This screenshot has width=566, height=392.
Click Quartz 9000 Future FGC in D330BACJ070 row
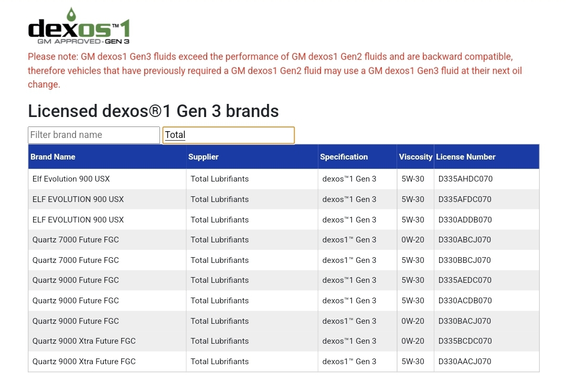point(76,321)
